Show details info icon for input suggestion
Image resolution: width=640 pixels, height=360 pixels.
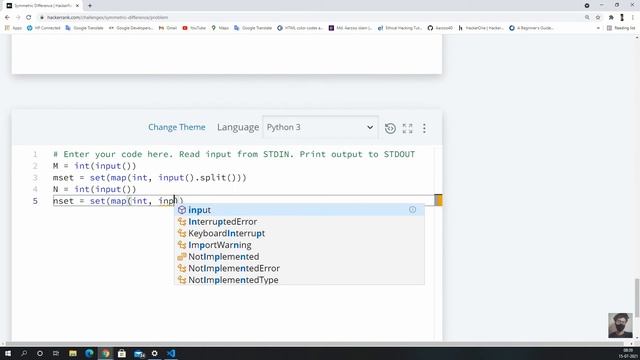413,209
